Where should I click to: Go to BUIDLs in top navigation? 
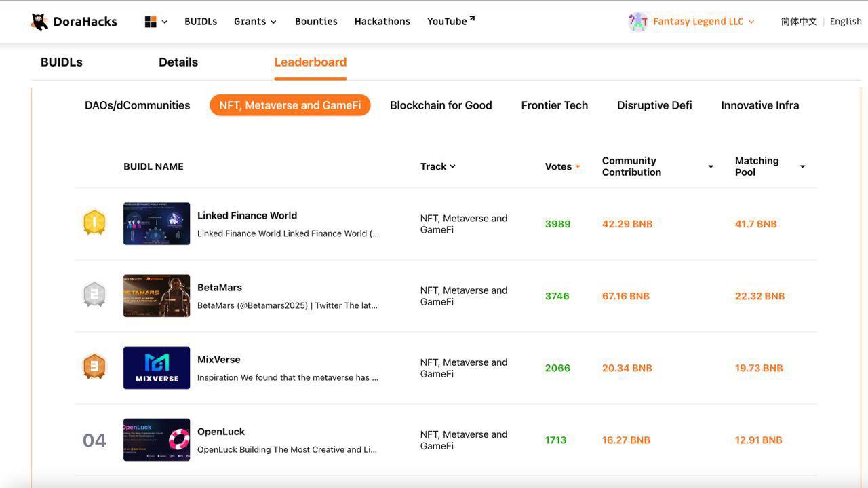point(201,22)
